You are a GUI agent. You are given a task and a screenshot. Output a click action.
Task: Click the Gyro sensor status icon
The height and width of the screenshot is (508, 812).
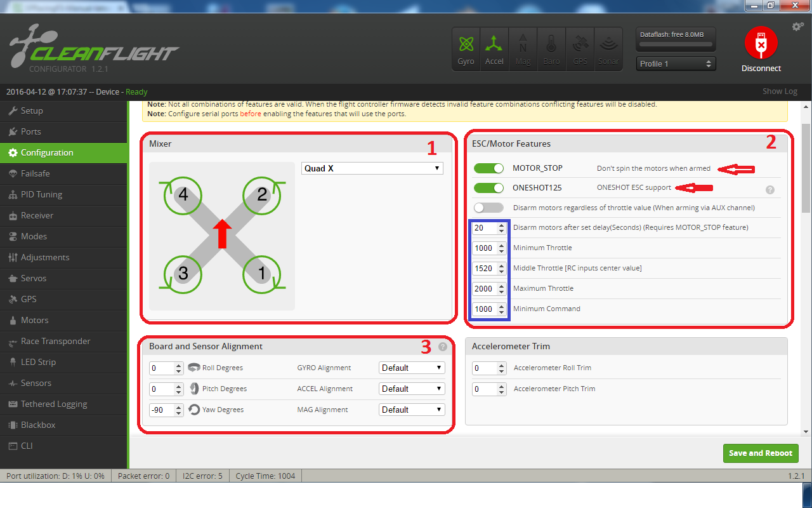pyautogui.click(x=466, y=49)
